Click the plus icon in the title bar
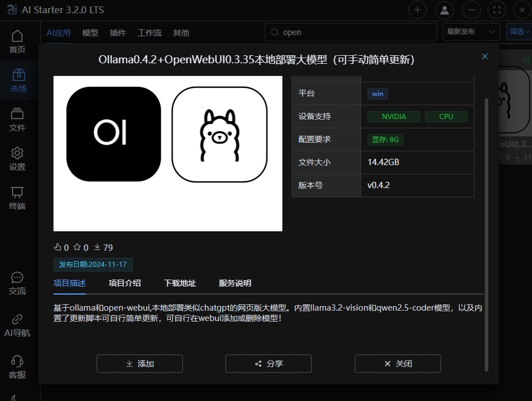This screenshot has height=401, width=532. pos(417,10)
